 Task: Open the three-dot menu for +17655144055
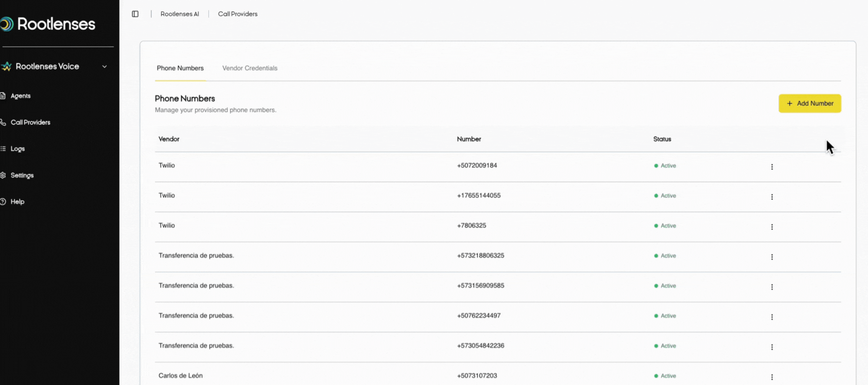tap(772, 197)
